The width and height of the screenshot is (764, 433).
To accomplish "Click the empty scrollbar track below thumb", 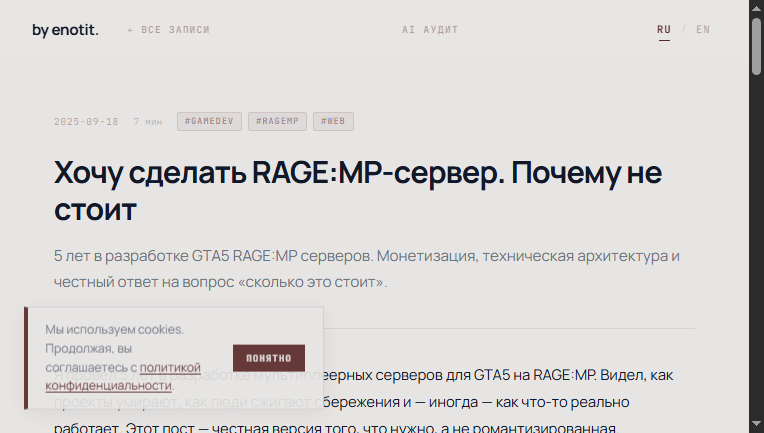I will pos(756,250).
